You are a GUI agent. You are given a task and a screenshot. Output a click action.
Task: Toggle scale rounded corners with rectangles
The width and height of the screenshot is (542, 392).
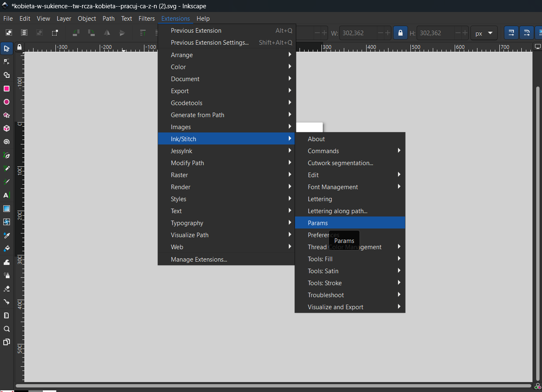pyautogui.click(x=526, y=33)
